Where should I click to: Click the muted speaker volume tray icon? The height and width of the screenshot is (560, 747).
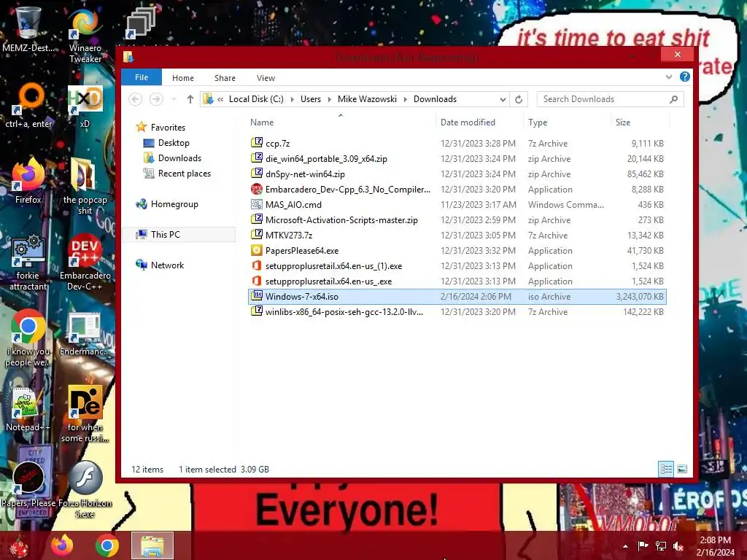coord(678,545)
